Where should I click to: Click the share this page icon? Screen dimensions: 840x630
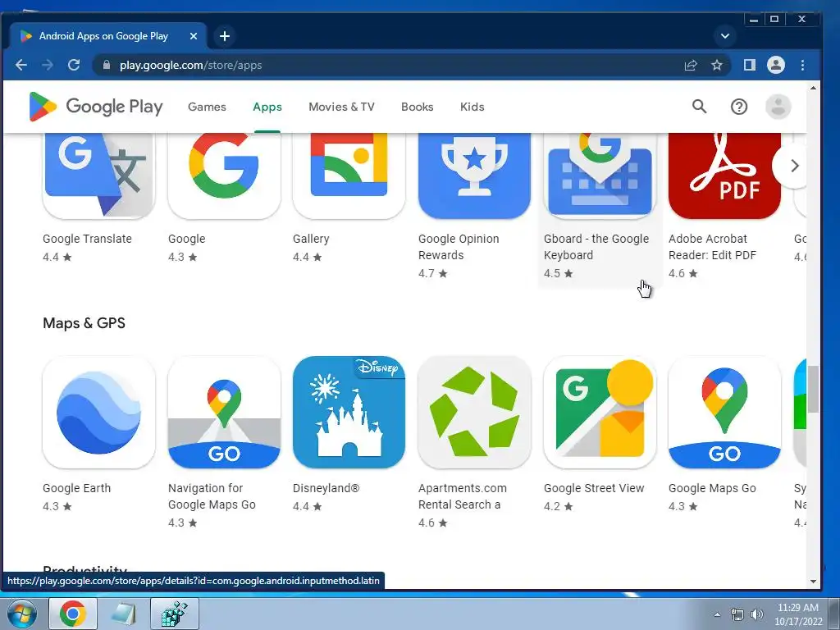(691, 66)
